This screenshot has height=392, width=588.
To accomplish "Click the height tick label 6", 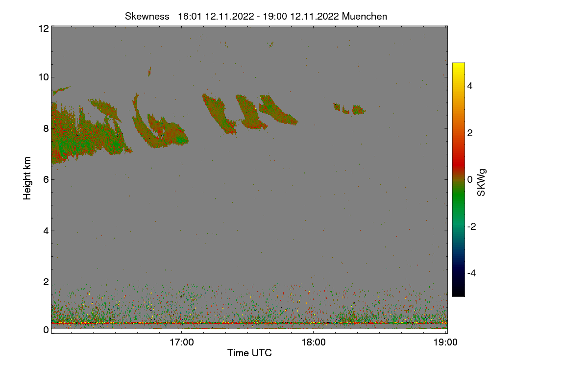I will 46,179.
